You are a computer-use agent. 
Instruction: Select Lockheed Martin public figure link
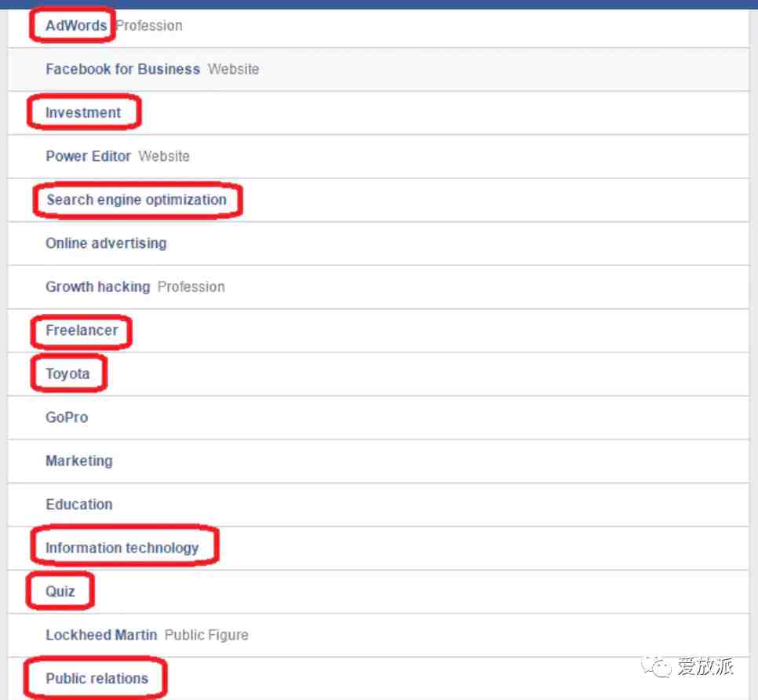[x=101, y=635]
